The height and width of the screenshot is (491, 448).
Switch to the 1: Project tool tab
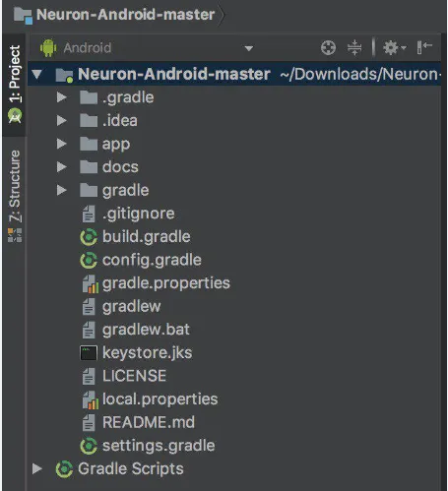[x=15, y=84]
